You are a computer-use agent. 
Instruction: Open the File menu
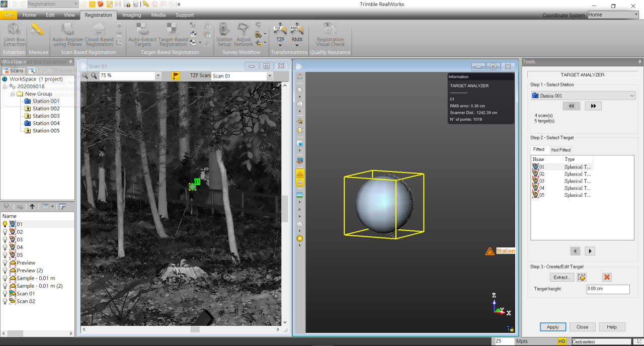point(9,15)
